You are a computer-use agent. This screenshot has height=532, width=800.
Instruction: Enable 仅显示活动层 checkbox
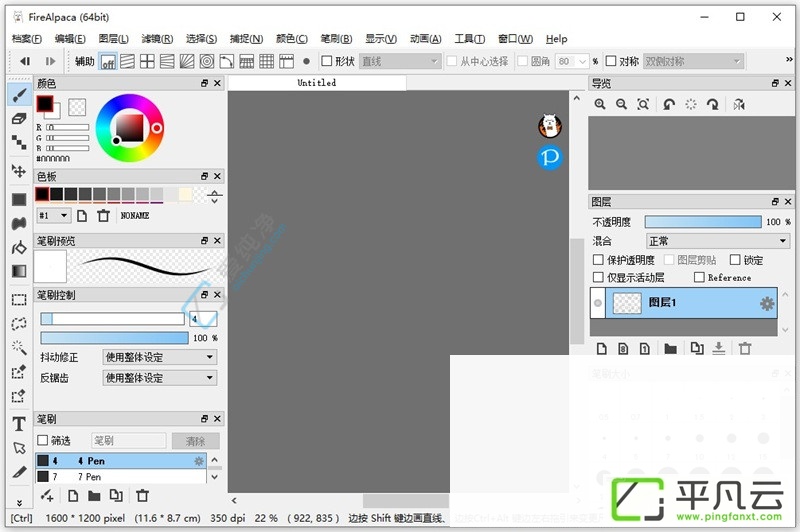tap(598, 277)
